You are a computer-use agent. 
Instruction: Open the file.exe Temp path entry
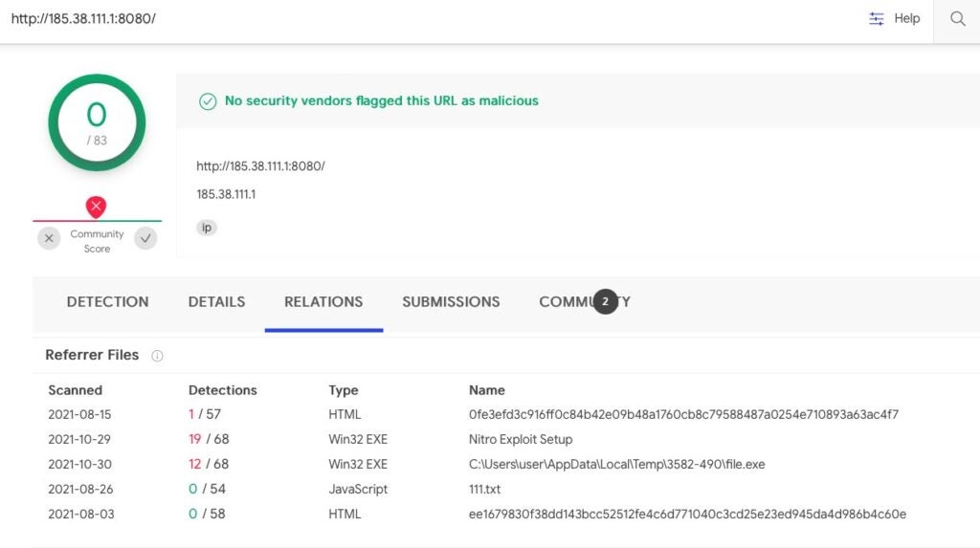coord(616,465)
